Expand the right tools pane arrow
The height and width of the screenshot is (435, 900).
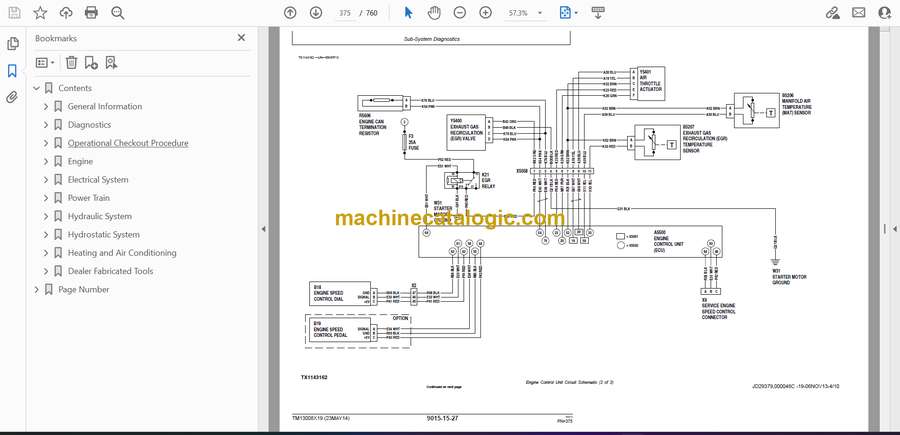894,229
